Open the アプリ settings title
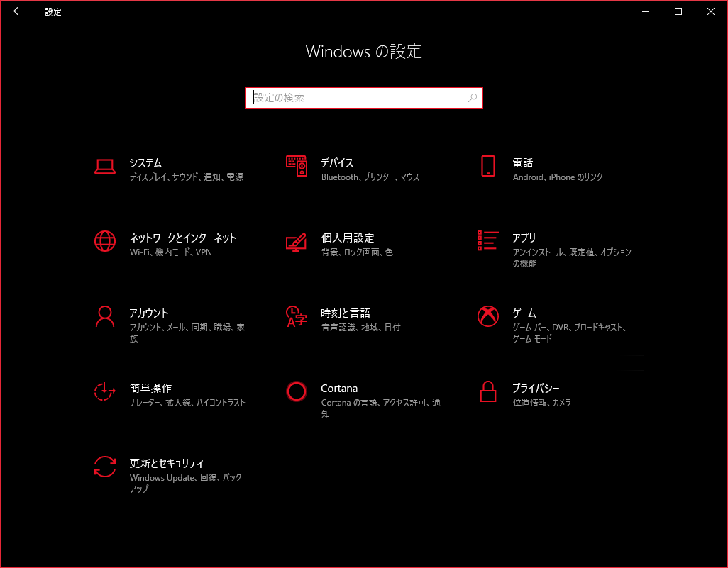 click(x=524, y=238)
